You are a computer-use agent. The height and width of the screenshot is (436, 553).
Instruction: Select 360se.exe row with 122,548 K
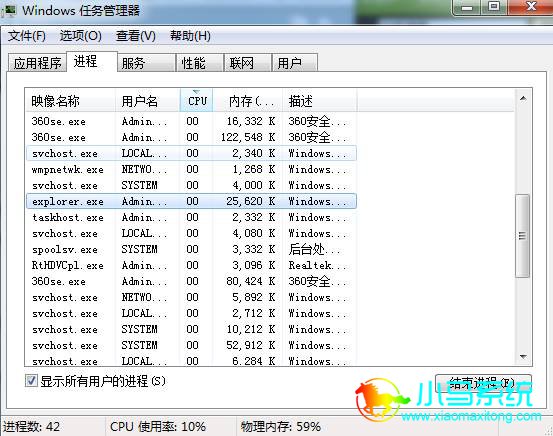tap(192, 137)
